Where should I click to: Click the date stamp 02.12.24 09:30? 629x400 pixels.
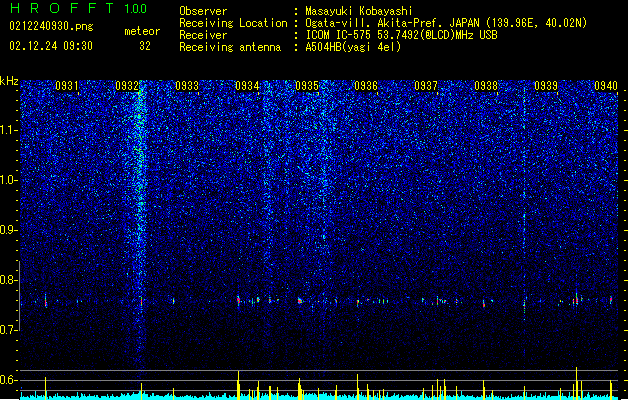click(51, 46)
